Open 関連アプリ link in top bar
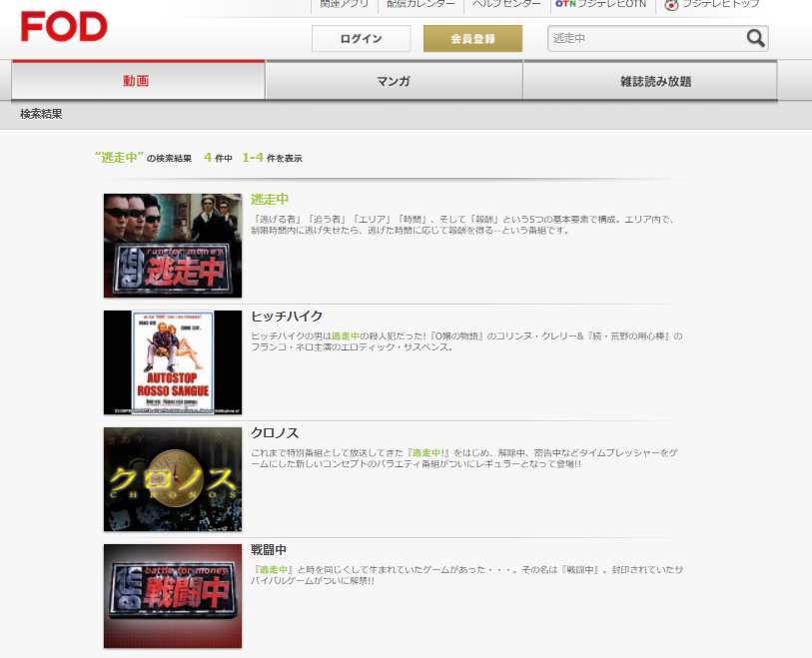This screenshot has width=812, height=658. (x=345, y=4)
